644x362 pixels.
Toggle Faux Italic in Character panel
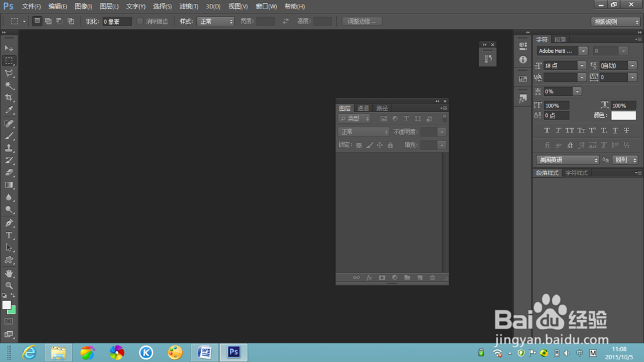(558, 130)
